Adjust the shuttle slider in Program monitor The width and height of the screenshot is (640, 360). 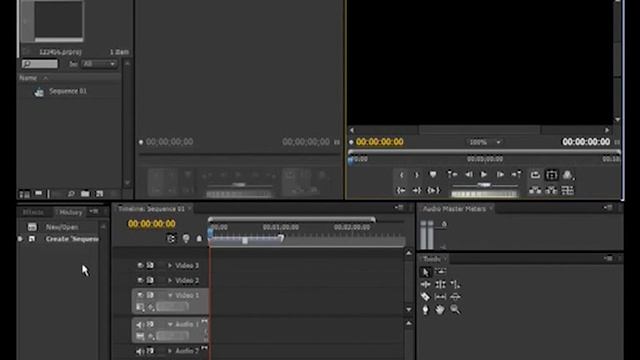point(484,185)
